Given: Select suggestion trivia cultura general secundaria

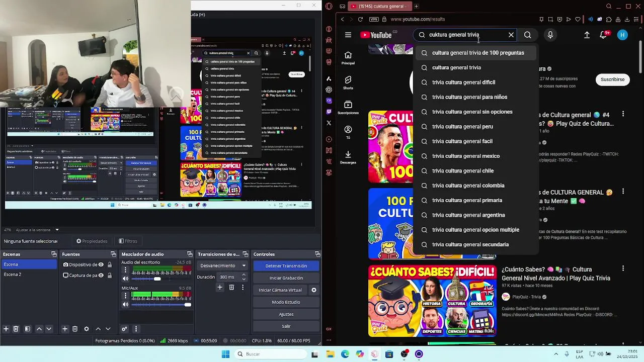Looking at the screenshot, I should 475,244.
